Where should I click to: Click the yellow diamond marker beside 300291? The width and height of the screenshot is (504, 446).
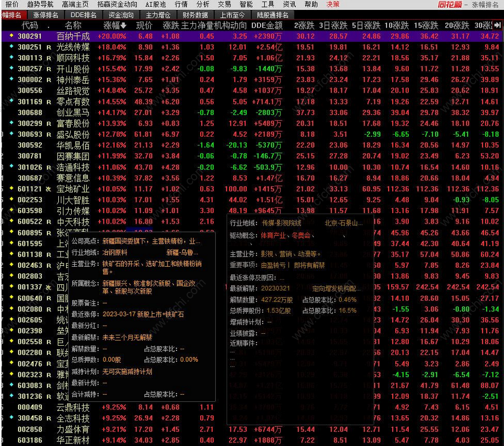(x=11, y=35)
